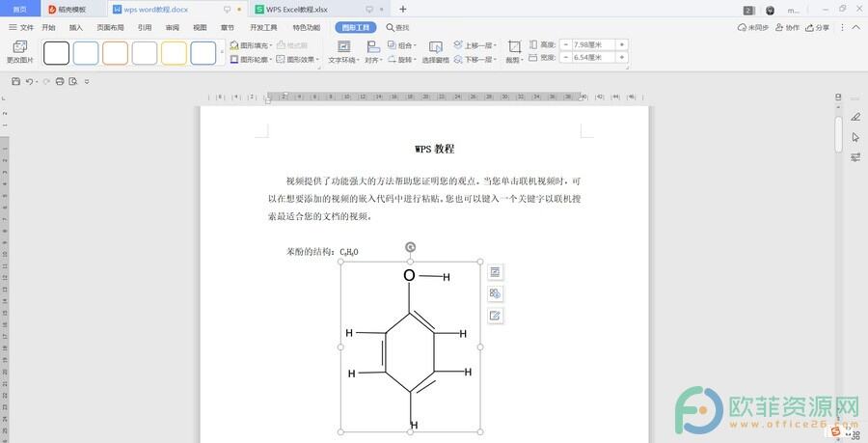This screenshot has width=868, height=443.
Task: Click the save icon in quick access bar
Action: [x=15, y=81]
